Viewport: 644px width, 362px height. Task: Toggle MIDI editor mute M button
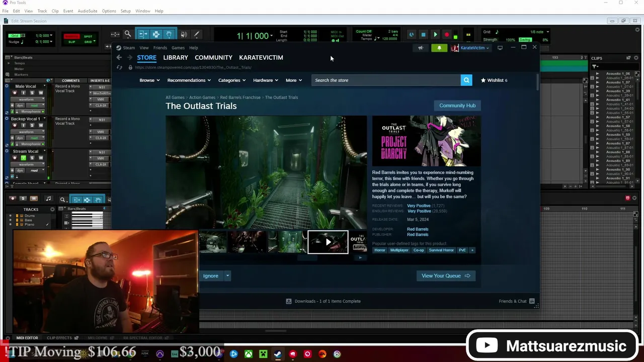[33, 199]
